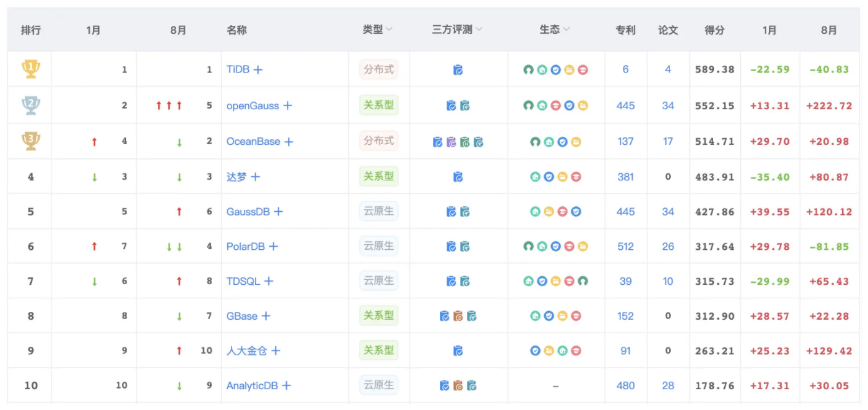Click the evaluation badge icon in 达梦 row
The image size is (868, 410).
coord(458,177)
